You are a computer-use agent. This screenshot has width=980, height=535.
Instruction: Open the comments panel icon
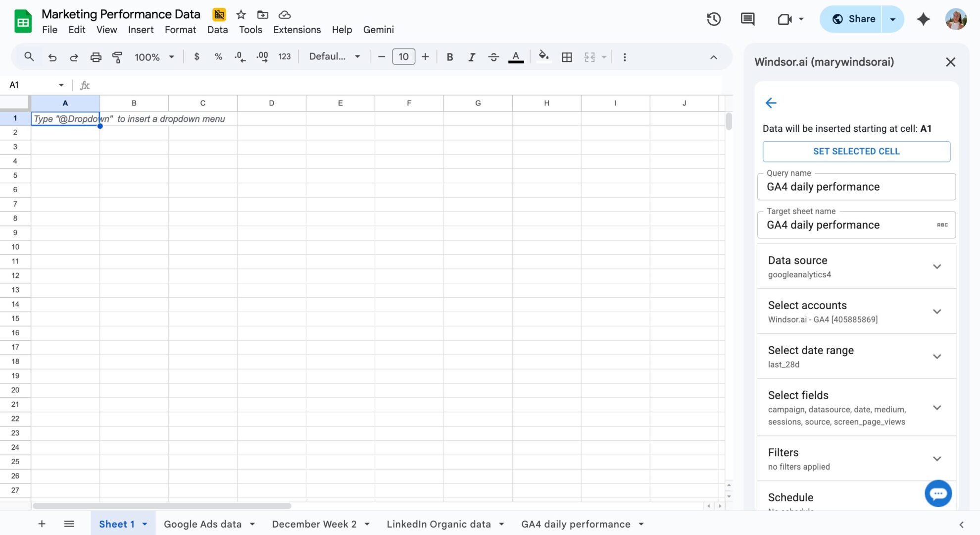point(747,19)
